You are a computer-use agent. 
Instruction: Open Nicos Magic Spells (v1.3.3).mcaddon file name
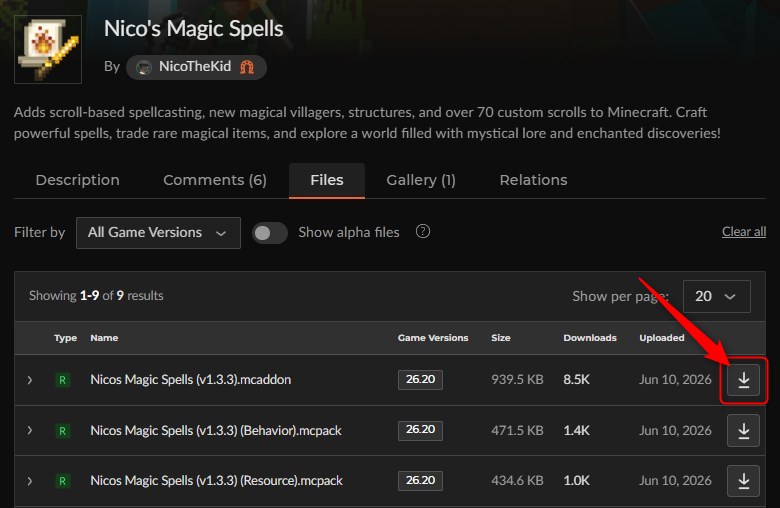tap(191, 380)
